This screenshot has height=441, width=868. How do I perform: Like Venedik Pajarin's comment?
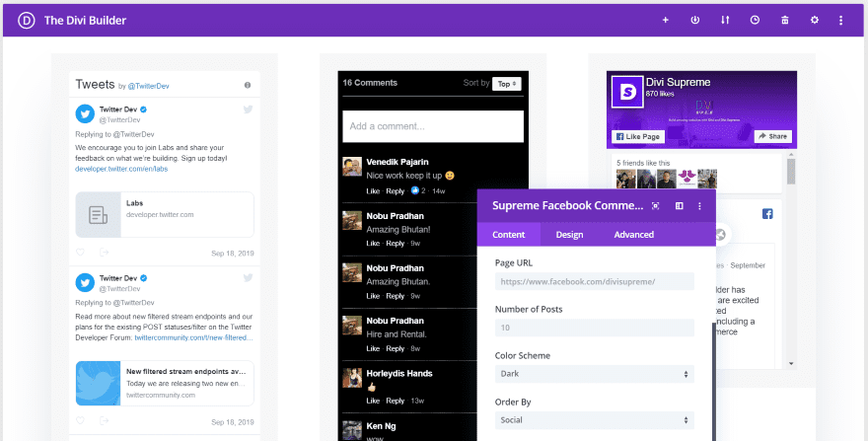[x=373, y=191]
